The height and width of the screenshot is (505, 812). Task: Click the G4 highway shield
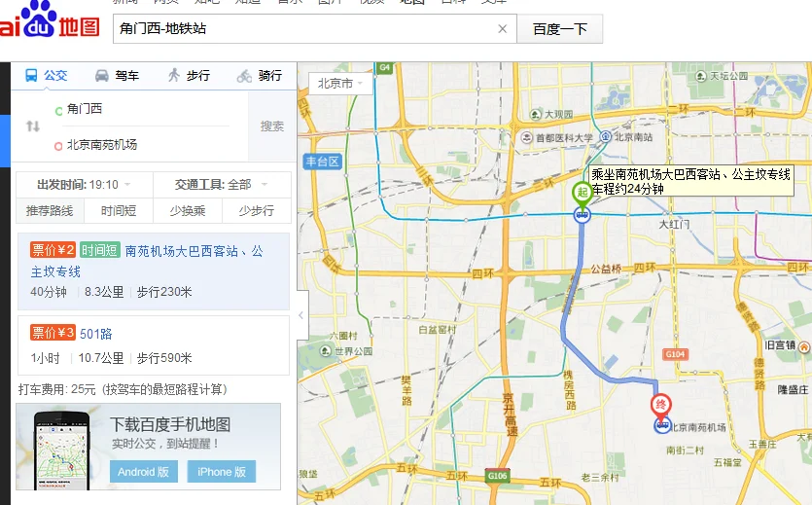click(x=384, y=68)
